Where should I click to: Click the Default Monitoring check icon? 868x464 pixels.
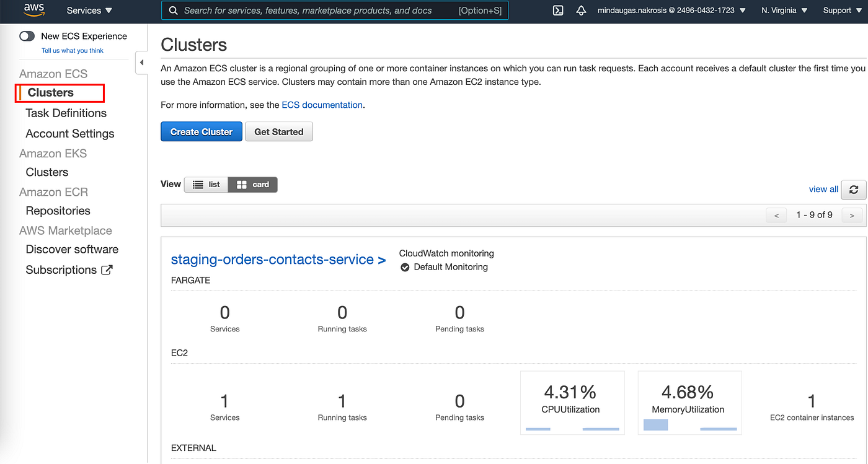[x=405, y=267]
